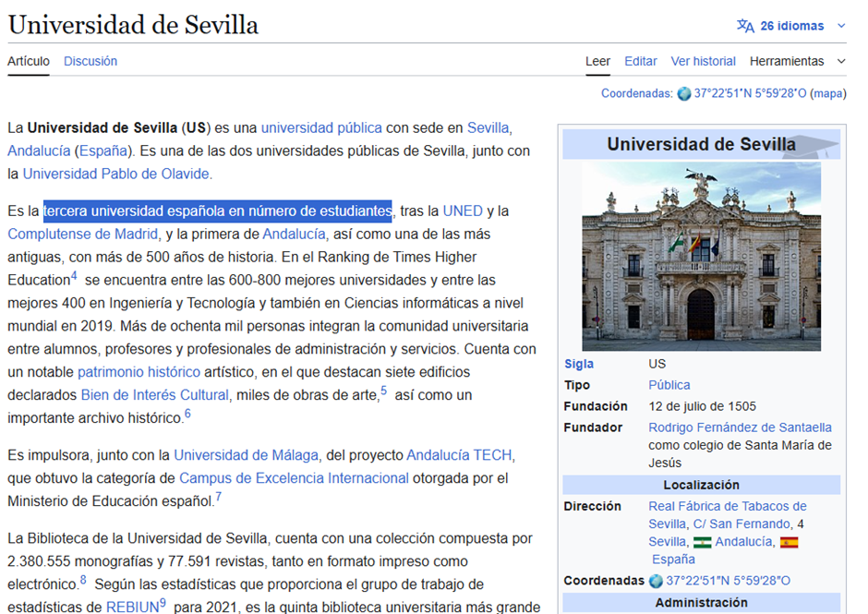The image size is (868, 614).
Task: Click the Spain flag icon in Dirección
Action: [x=789, y=543]
